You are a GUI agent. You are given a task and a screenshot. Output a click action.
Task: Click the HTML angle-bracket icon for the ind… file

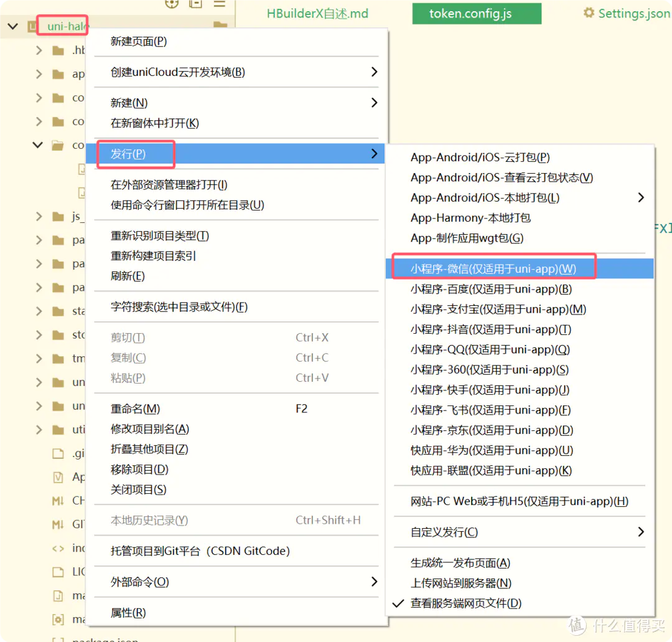point(58,548)
